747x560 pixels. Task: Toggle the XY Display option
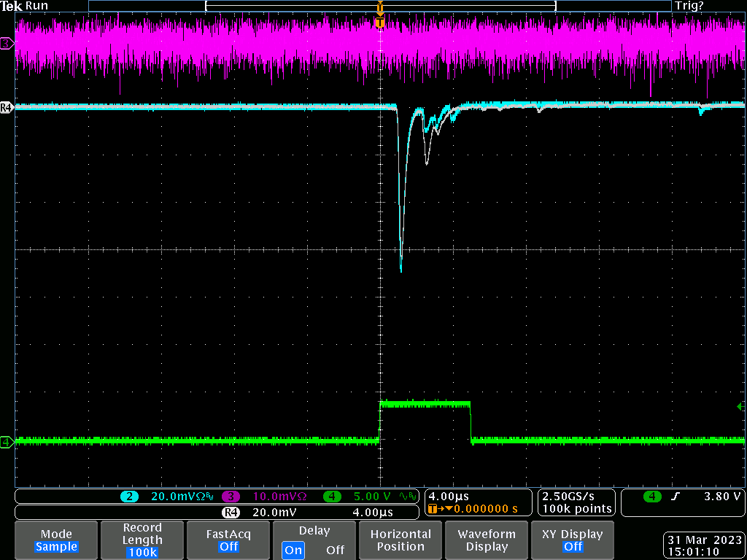573,540
